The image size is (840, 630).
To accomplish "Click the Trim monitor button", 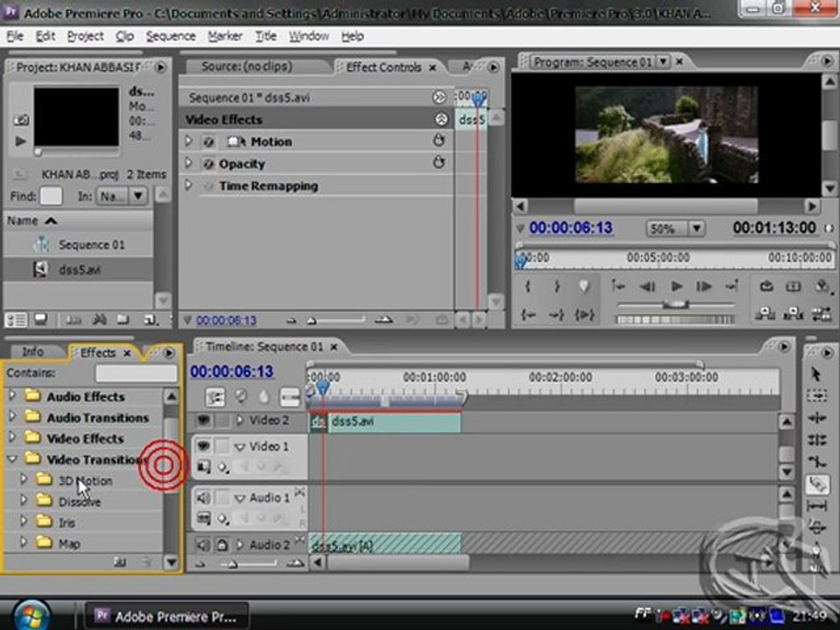I will 822,314.
